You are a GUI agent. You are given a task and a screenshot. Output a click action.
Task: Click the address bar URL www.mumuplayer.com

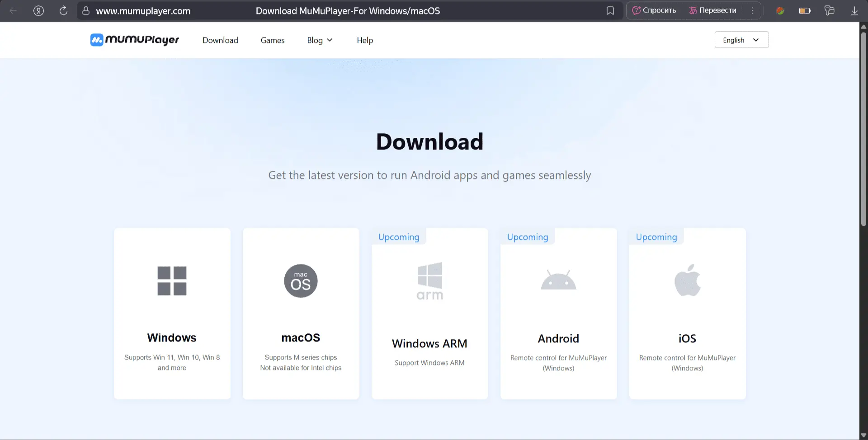click(143, 11)
